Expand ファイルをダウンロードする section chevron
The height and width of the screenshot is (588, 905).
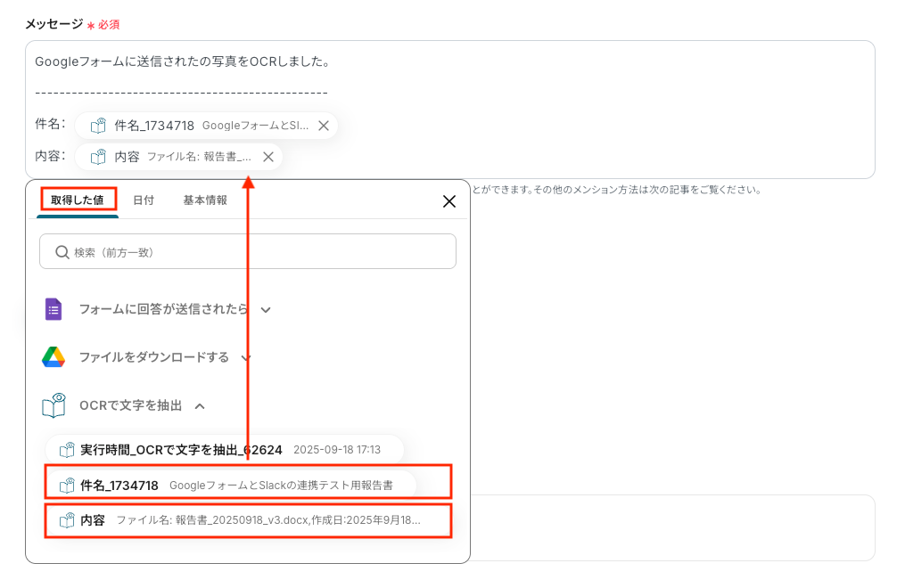pyautogui.click(x=246, y=358)
